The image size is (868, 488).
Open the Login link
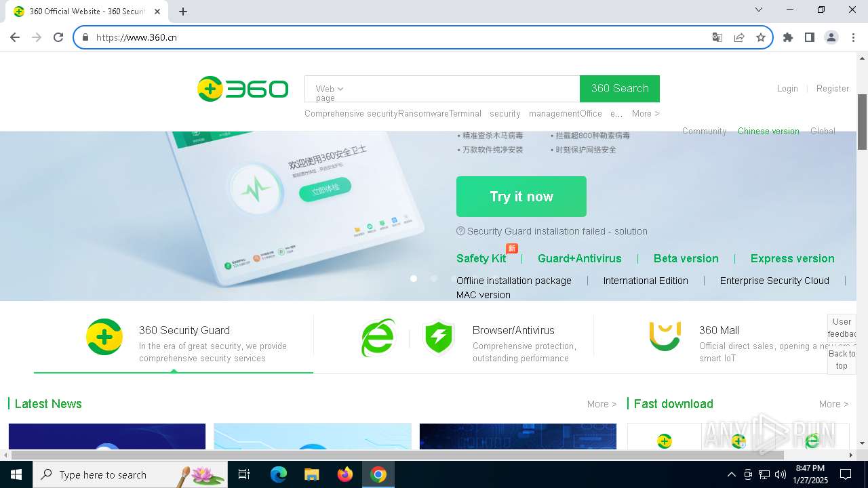click(x=787, y=89)
